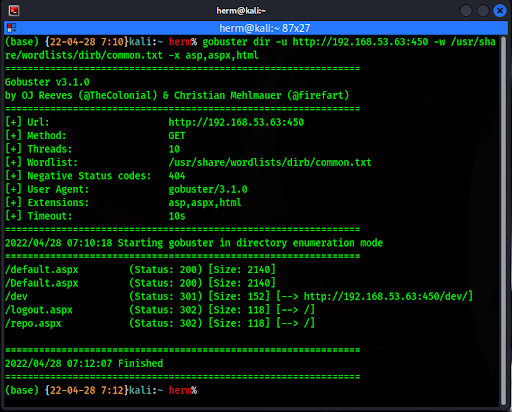Minimize the terminal using the first gray circle

tap(466, 11)
